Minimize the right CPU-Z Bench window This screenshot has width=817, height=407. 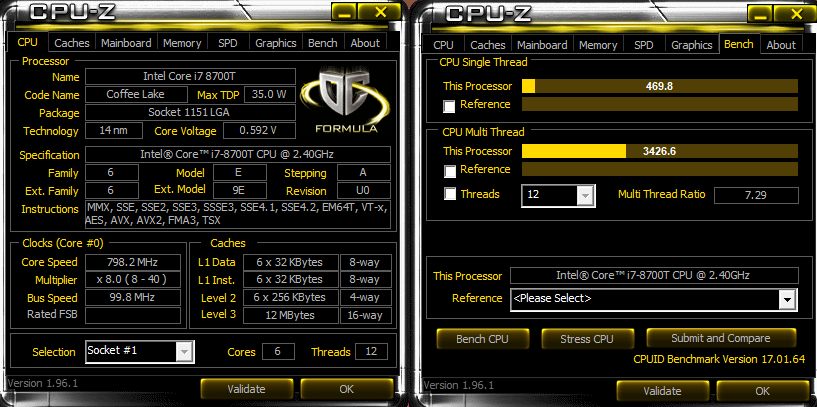[x=760, y=14]
